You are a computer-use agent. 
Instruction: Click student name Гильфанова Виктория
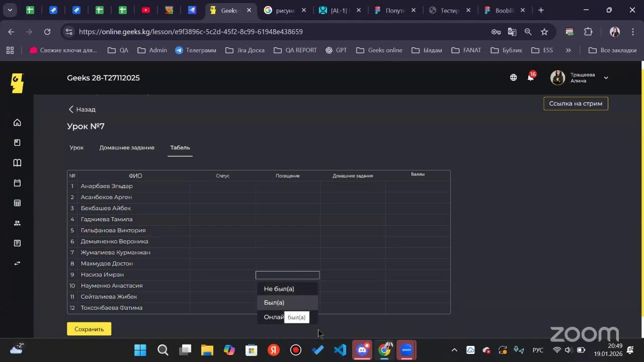coord(113,230)
